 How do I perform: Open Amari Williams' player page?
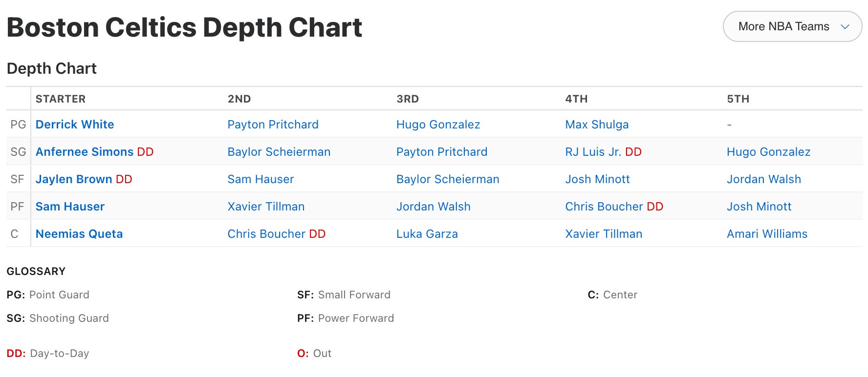767,234
